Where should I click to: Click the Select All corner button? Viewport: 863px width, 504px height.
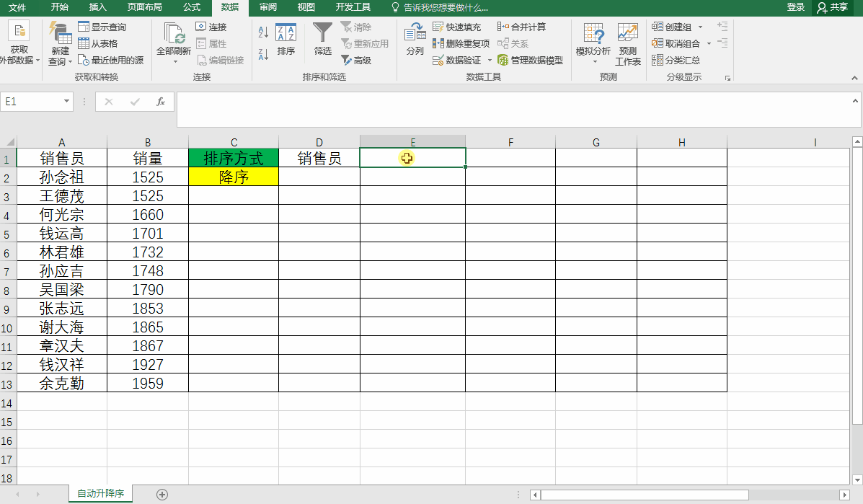8,142
